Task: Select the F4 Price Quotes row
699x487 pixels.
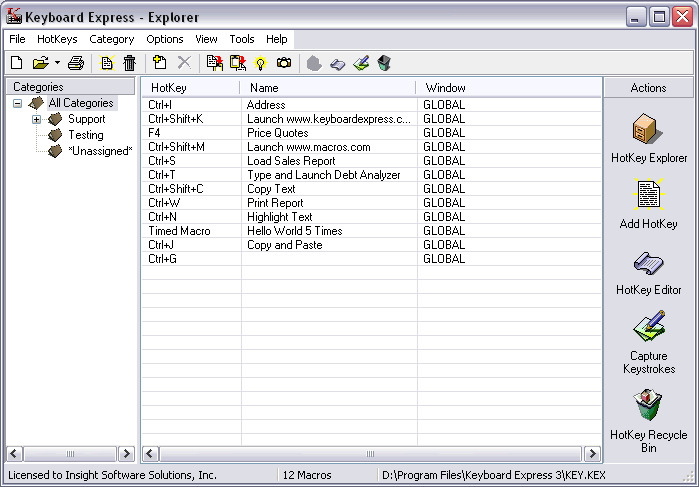Action: pyautogui.click(x=371, y=133)
